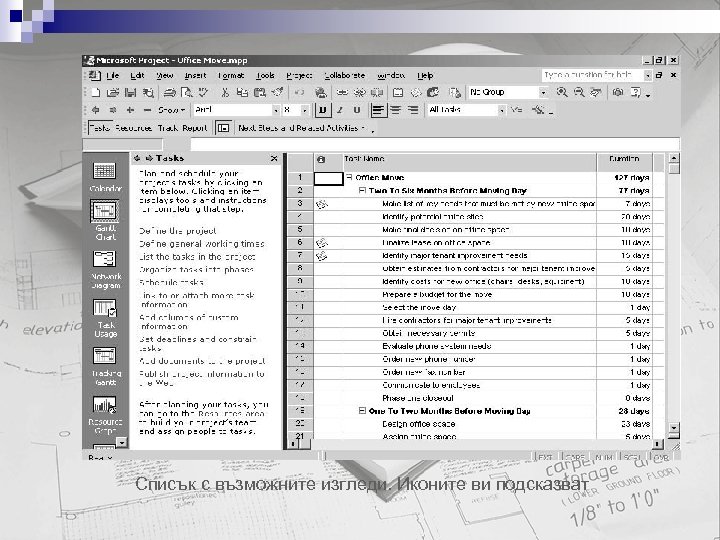Insert a hyperlink using the globe icon
Screen dimensions: 720x540
pos(321,93)
